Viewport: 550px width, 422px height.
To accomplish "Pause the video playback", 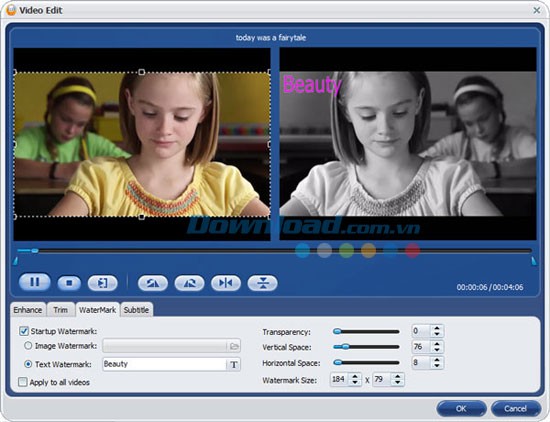I will pyautogui.click(x=34, y=282).
